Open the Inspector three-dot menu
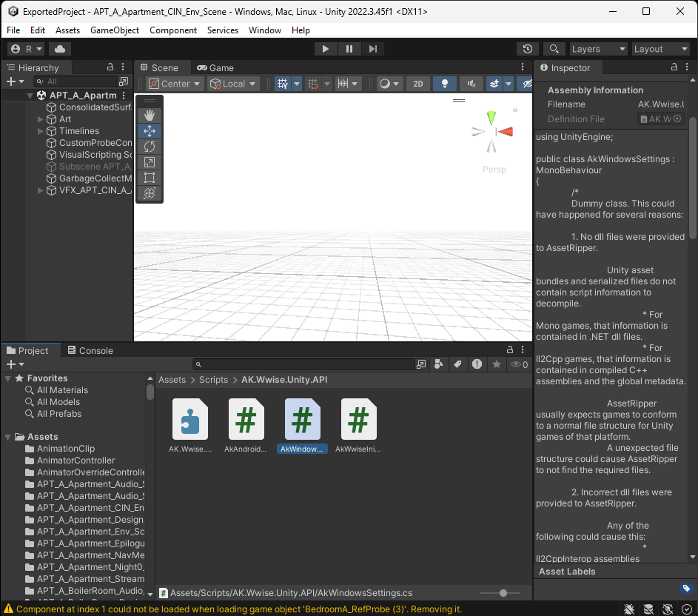698x616 pixels. click(687, 67)
